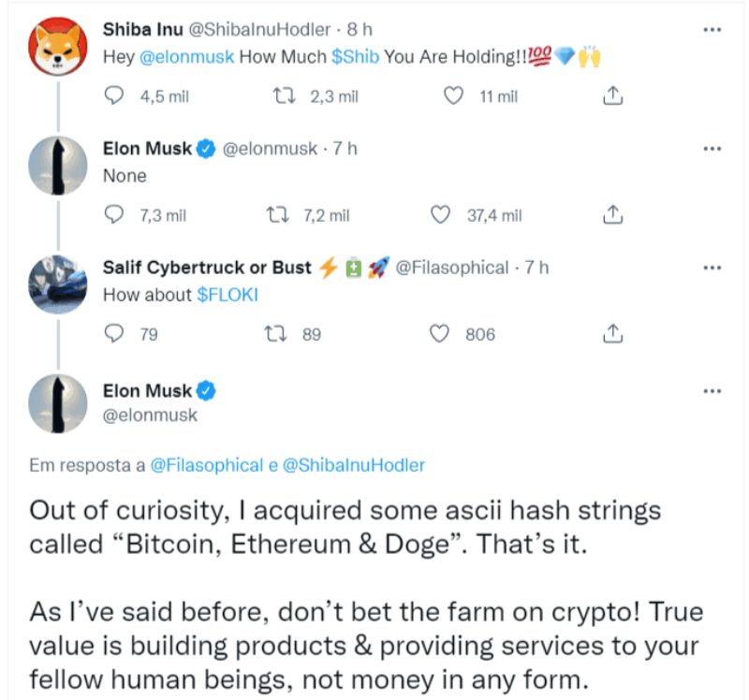
Task: Open the share icon on Shiba Inu's tweet
Action: pyautogui.click(x=614, y=95)
